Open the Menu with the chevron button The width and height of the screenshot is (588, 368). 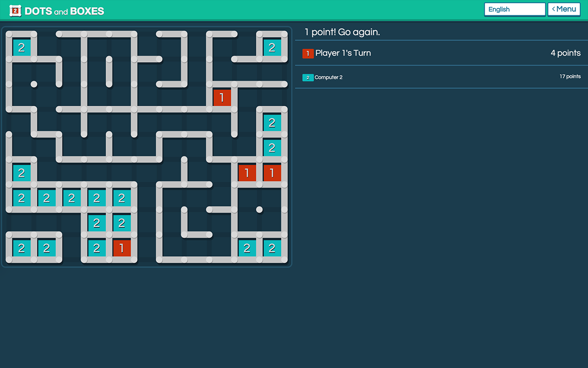(564, 9)
